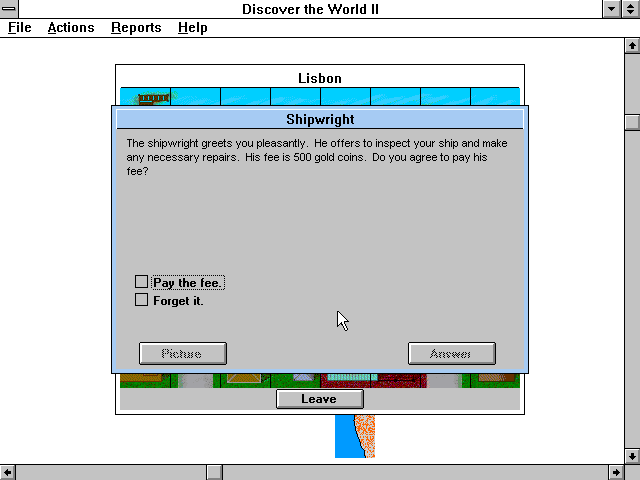Open the File menu
The image size is (640, 480).
[20, 28]
